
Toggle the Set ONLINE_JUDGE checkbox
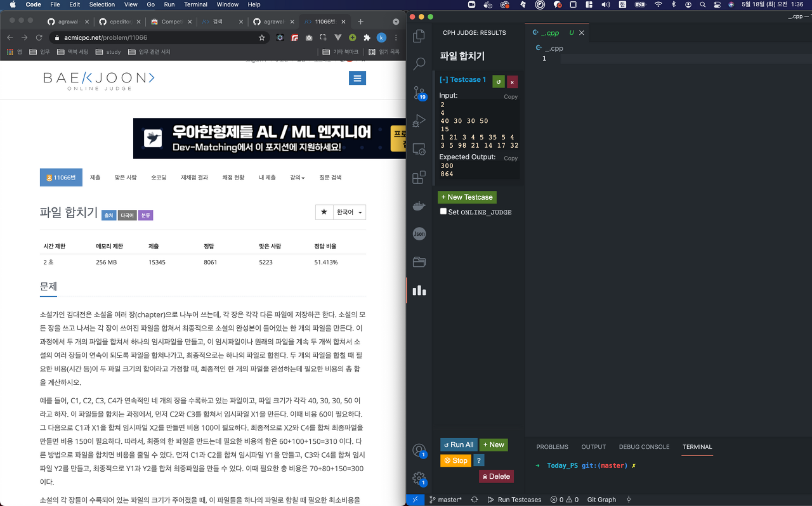(443, 212)
